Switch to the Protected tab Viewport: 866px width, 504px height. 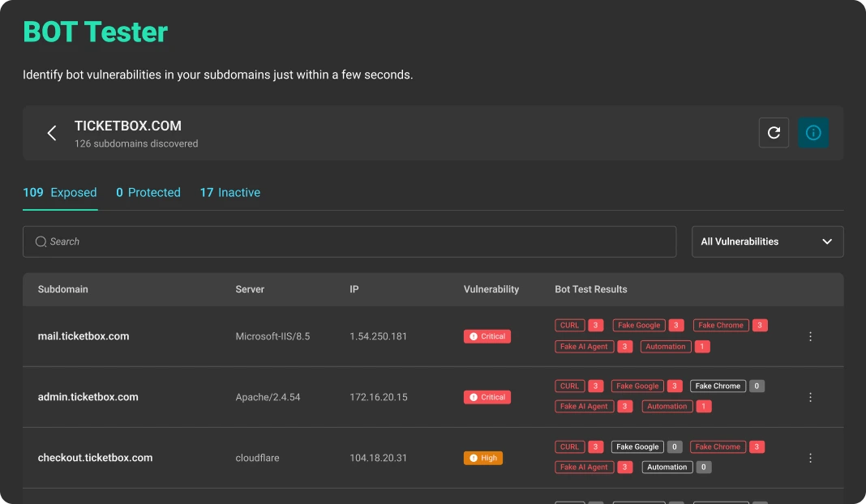coord(148,193)
